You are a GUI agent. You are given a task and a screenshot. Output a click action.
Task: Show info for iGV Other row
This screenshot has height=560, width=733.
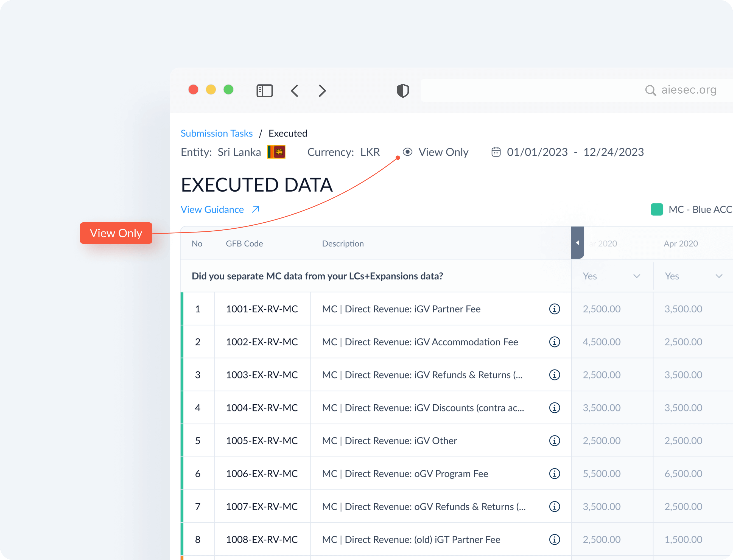pyautogui.click(x=555, y=441)
